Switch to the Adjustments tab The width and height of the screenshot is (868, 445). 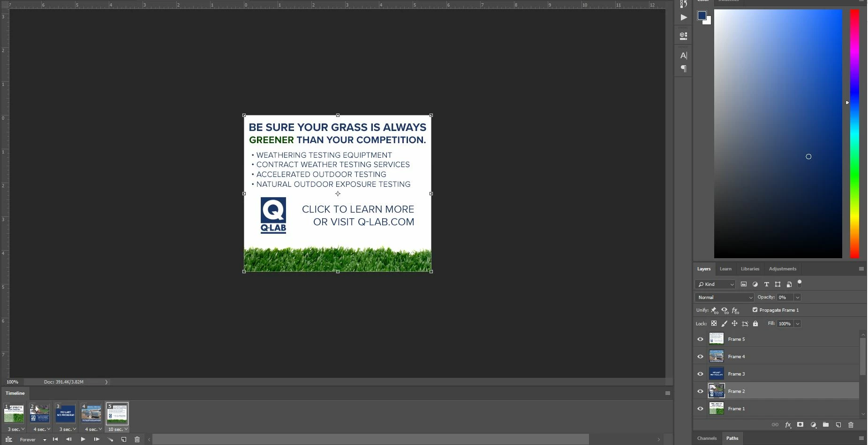click(783, 269)
